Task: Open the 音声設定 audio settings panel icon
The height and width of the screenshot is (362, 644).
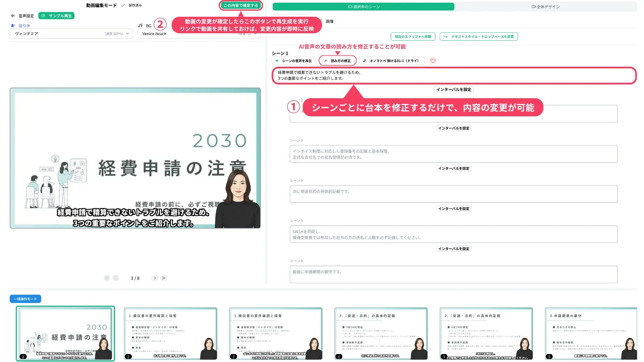Action: [13, 15]
